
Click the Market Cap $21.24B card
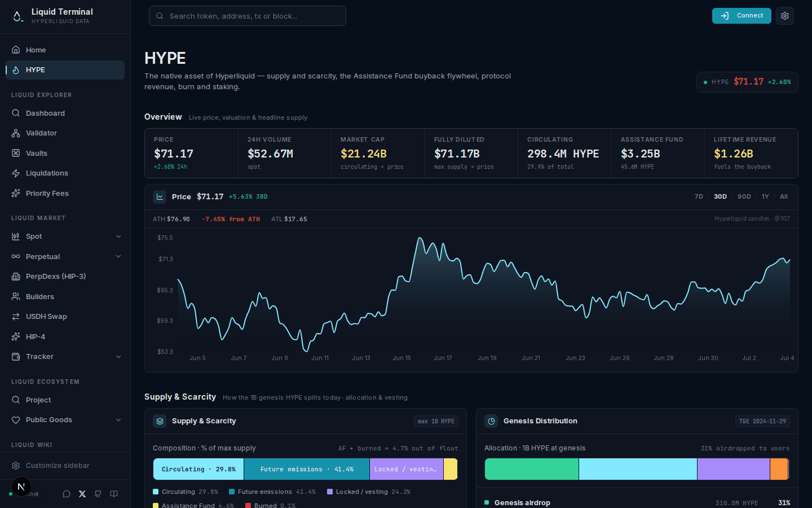[x=378, y=154]
